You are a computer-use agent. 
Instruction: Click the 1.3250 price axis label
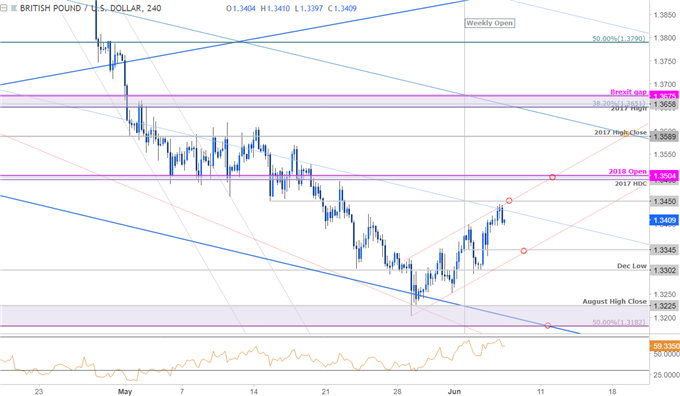coord(665,294)
